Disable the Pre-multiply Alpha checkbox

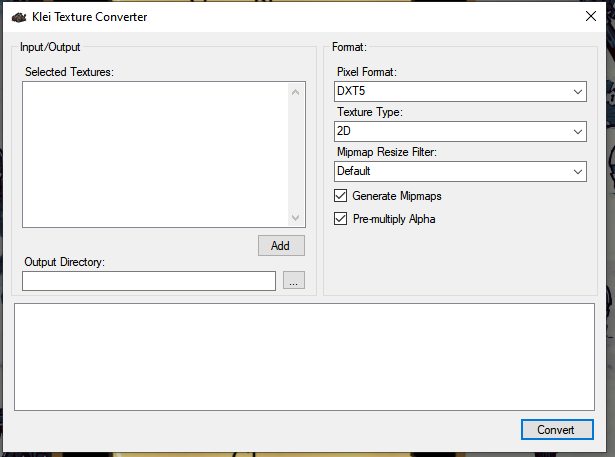click(341, 219)
